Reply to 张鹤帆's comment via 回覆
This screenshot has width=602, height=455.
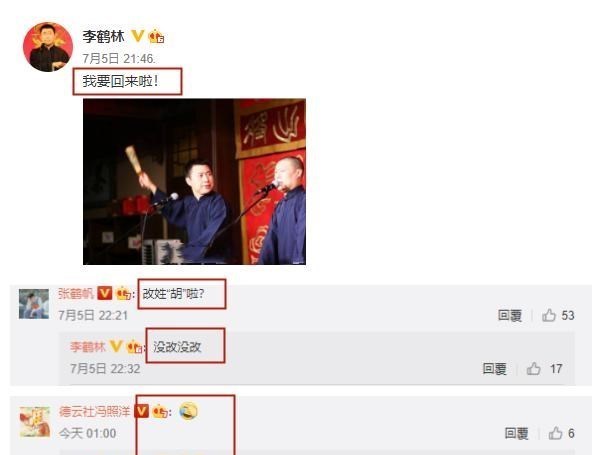pyautogui.click(x=510, y=316)
